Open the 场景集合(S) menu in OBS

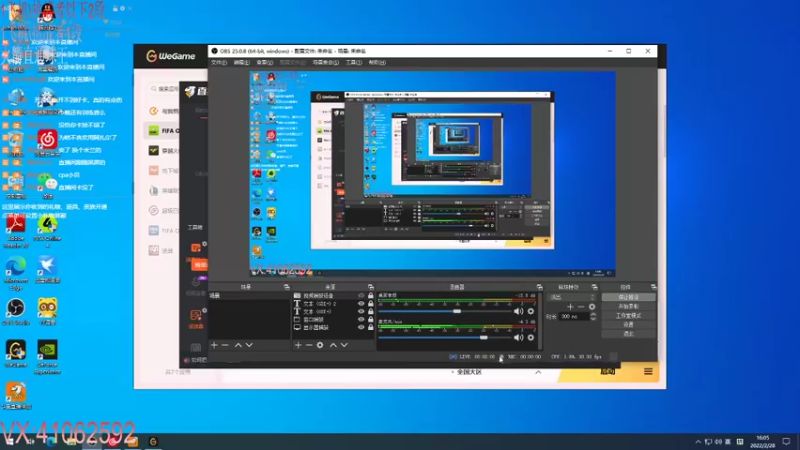[x=326, y=63]
